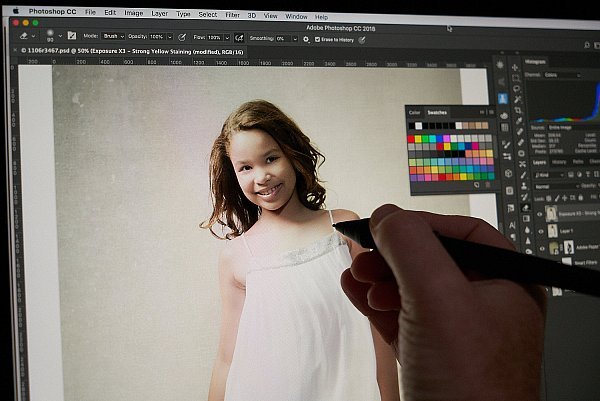Open the Photoshop CC application menu

pos(52,11)
